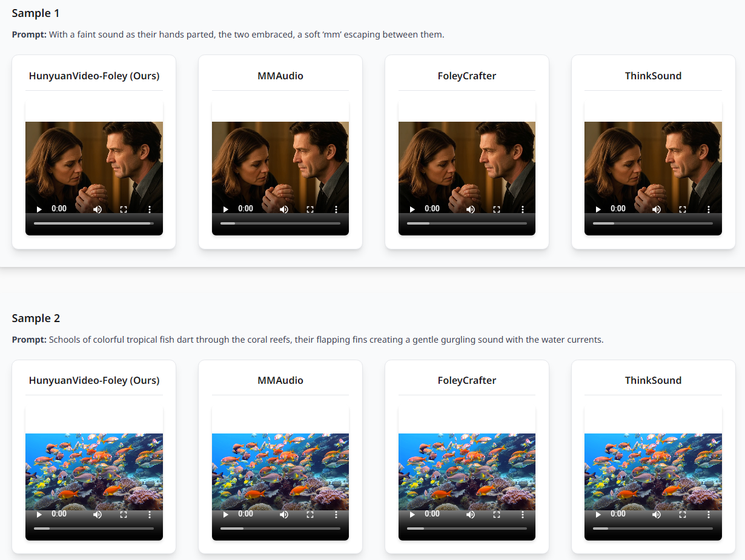Mute the Sample 1 HunyuanVideo-Foley video
The image size is (745, 560).
click(x=97, y=209)
